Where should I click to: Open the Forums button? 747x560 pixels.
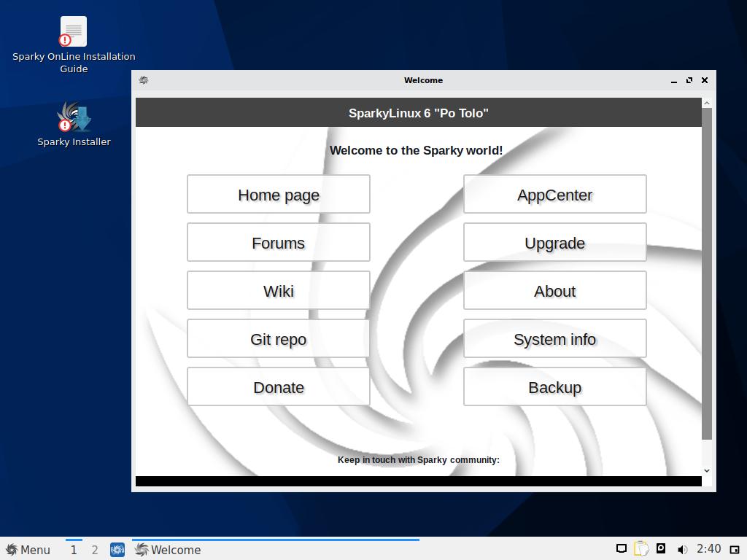(278, 242)
